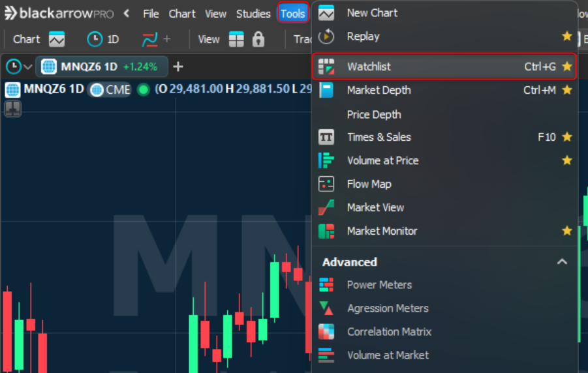588x373 pixels.
Task: Toggle favorite star for Watchlist
Action: [x=566, y=67]
